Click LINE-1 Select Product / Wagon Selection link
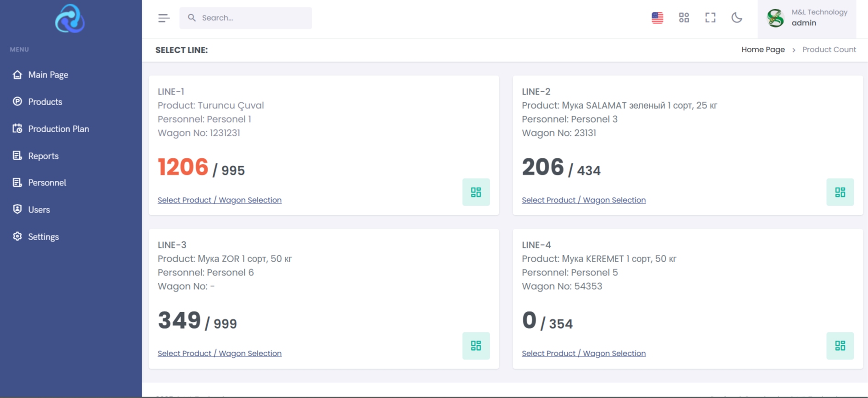 (219, 200)
